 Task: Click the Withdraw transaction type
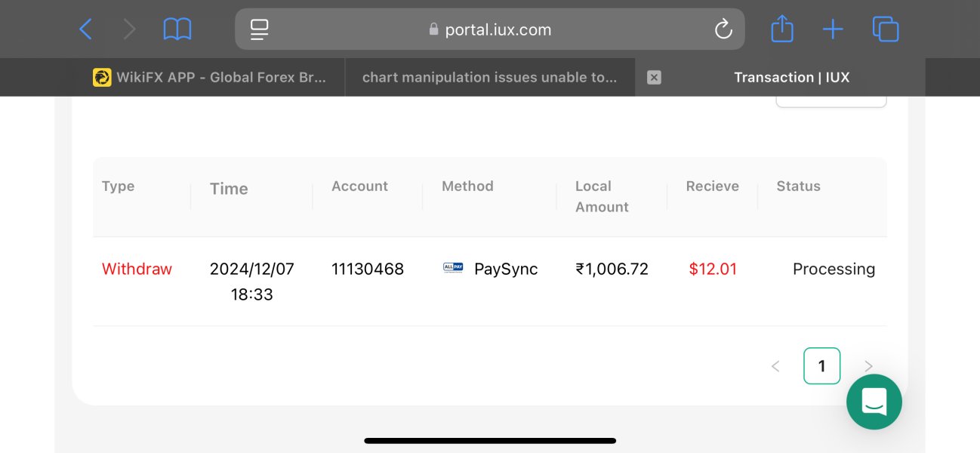[137, 269]
